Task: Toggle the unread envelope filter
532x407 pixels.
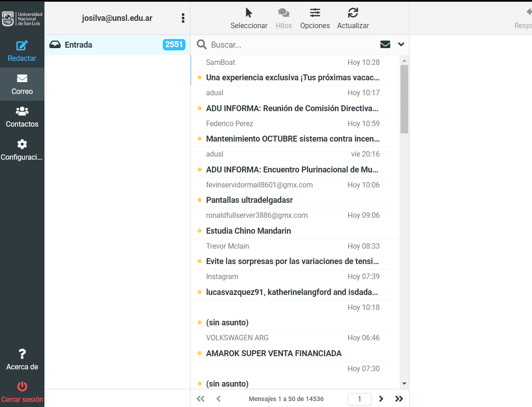Action: (x=385, y=44)
